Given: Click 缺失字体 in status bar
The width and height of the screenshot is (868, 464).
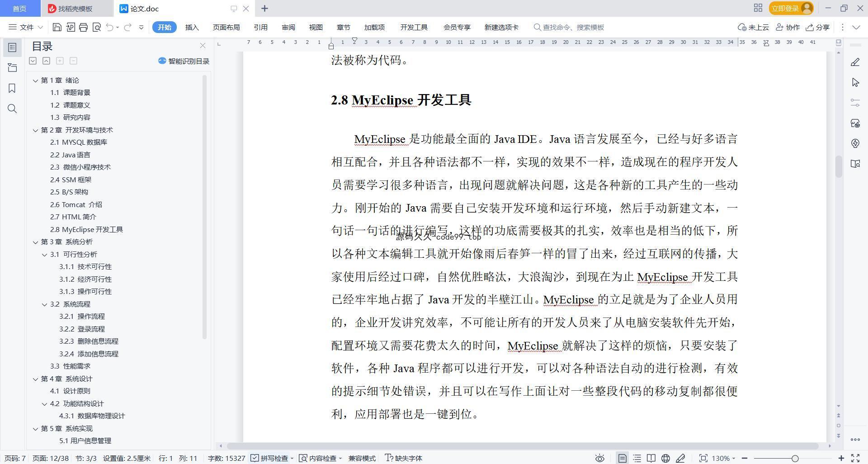Looking at the screenshot, I should coord(403,458).
